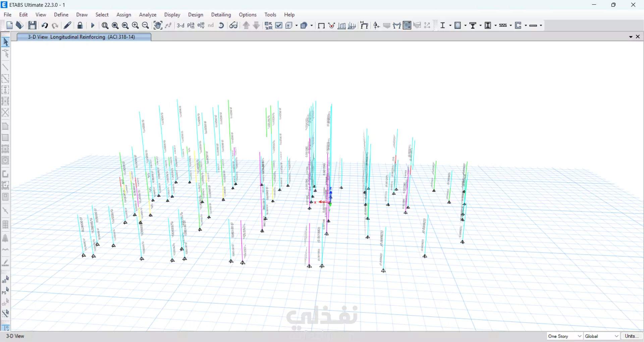Open the Define menu
Image resolution: width=644 pixels, height=342 pixels.
[x=61, y=15]
